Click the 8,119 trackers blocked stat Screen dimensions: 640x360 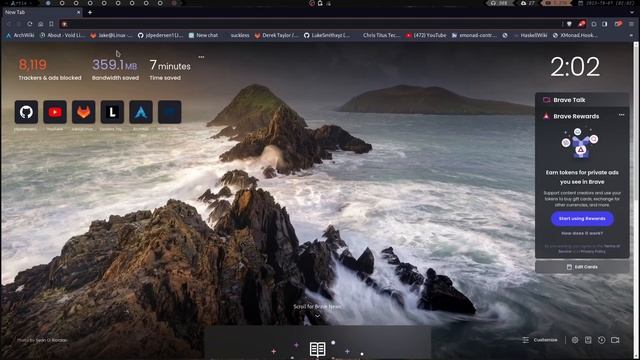pos(50,69)
